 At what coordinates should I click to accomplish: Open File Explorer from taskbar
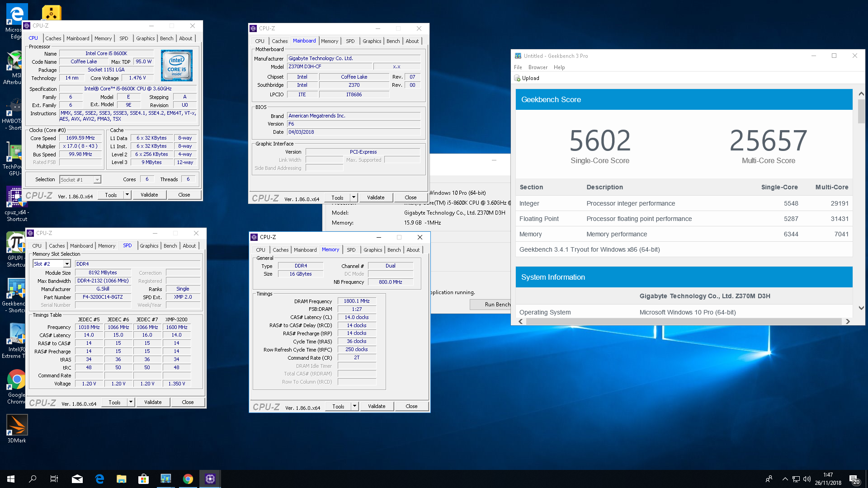[x=122, y=479]
